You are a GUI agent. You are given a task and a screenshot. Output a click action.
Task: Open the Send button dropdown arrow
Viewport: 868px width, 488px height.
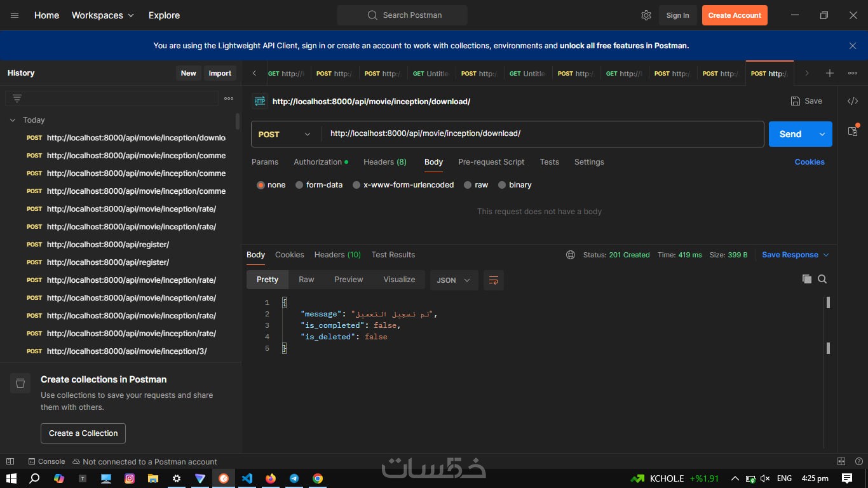[x=822, y=134]
